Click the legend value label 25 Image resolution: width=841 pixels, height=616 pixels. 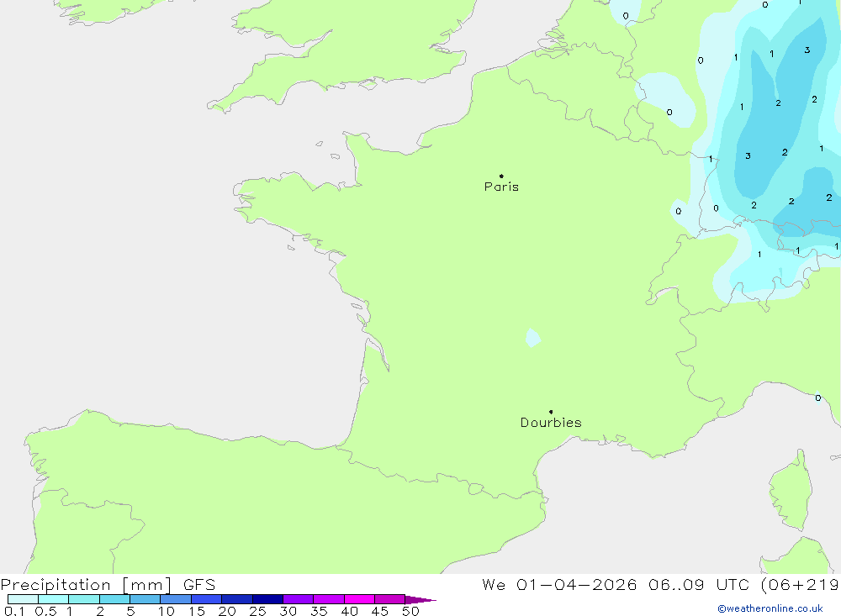258,611
